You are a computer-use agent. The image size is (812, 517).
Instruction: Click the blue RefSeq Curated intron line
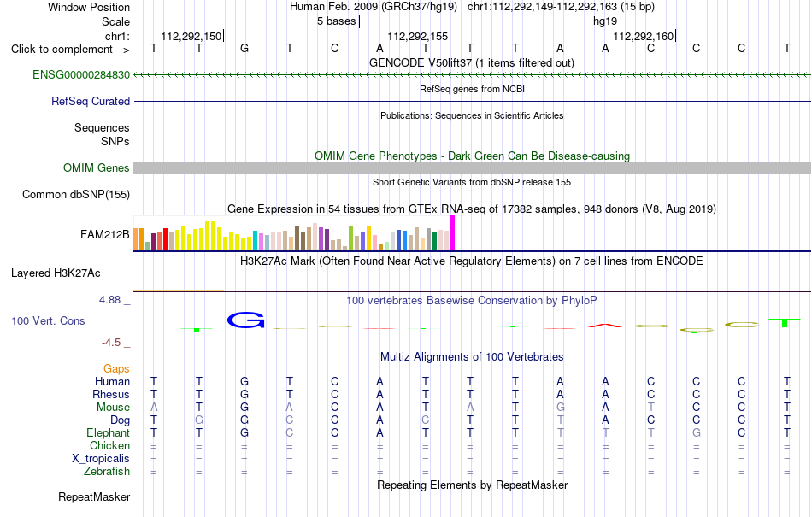tap(472, 102)
